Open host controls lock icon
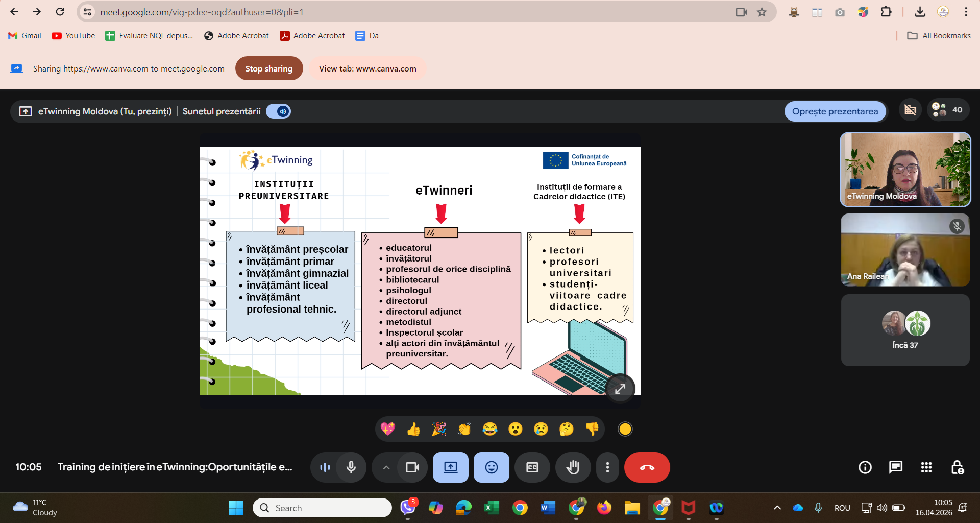The width and height of the screenshot is (980, 523). (x=957, y=467)
